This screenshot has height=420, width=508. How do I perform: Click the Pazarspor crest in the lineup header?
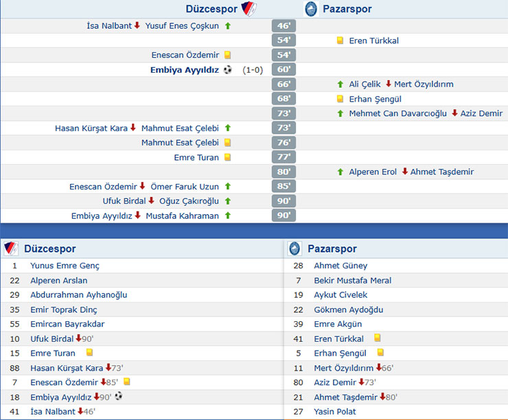pos(295,248)
